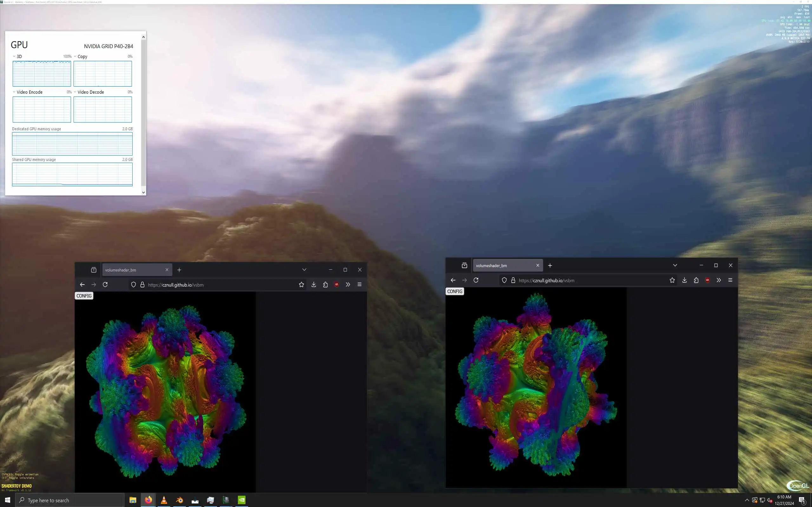Open the Copy engine selector
The height and width of the screenshot is (507, 812).
pos(75,56)
